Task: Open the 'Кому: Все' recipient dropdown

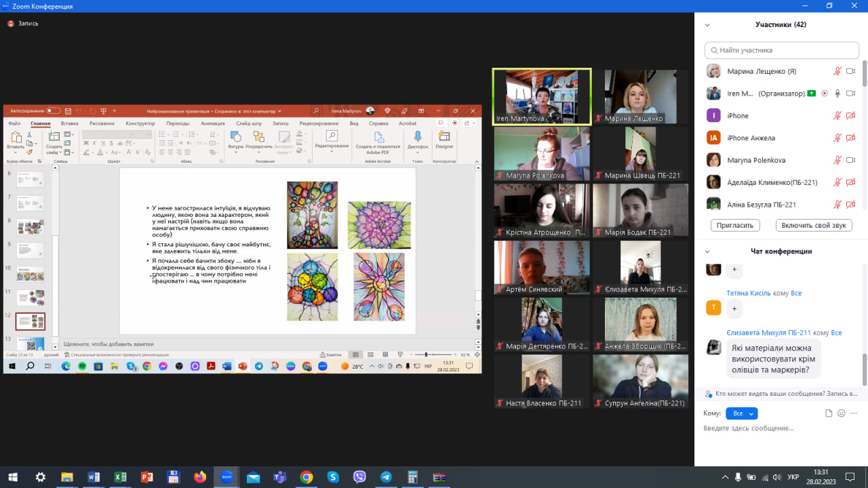Action: (741, 413)
